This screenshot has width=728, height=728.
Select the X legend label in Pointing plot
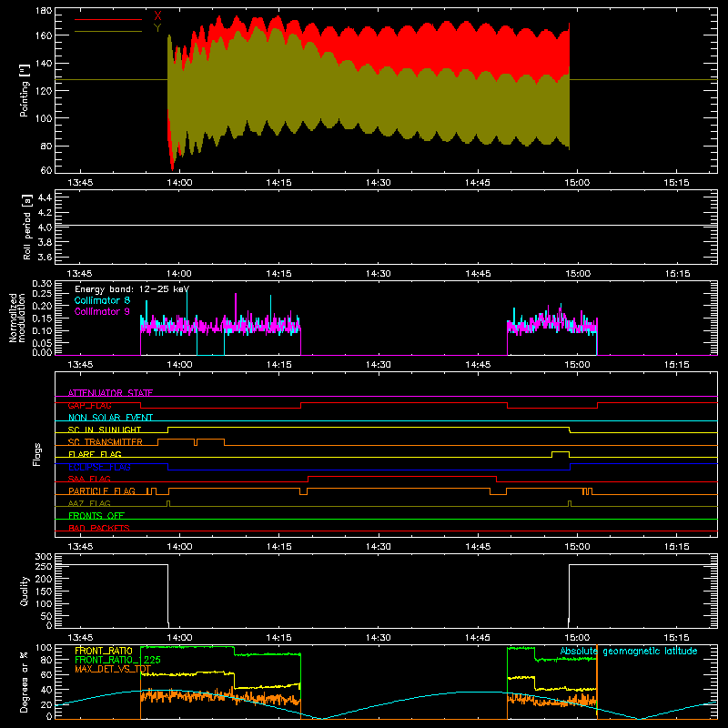pos(157,15)
